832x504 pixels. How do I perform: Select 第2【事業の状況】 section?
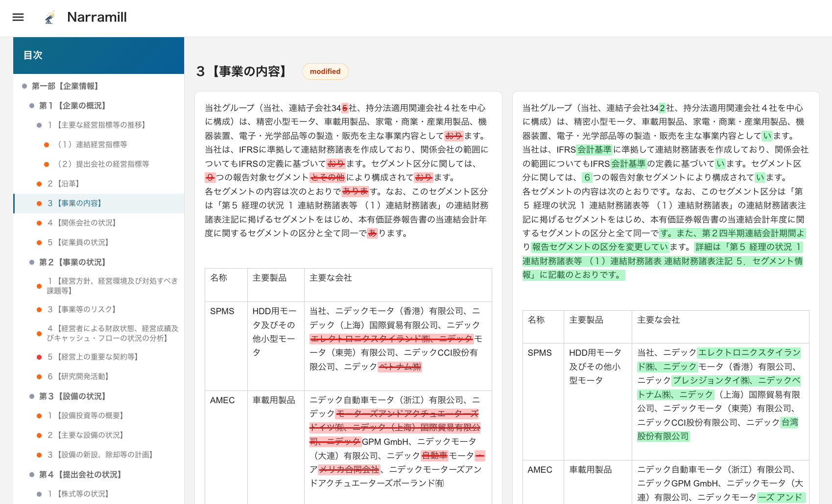(73, 262)
